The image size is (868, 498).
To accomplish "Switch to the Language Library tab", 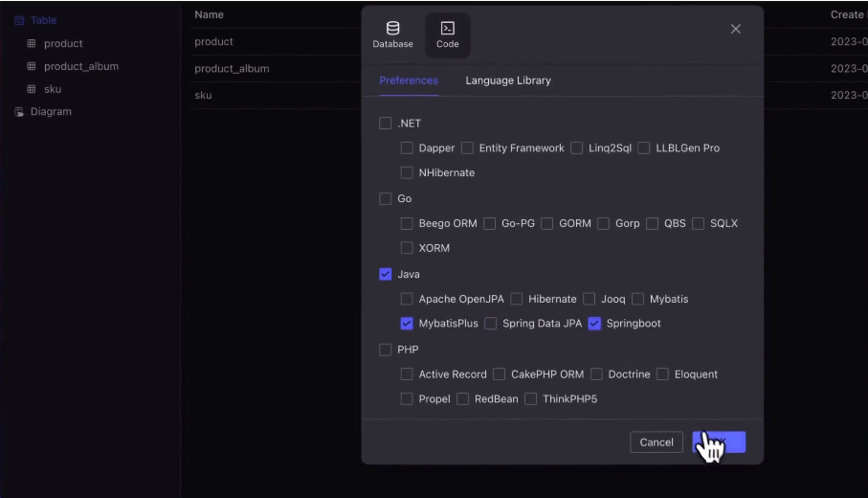I will point(508,80).
